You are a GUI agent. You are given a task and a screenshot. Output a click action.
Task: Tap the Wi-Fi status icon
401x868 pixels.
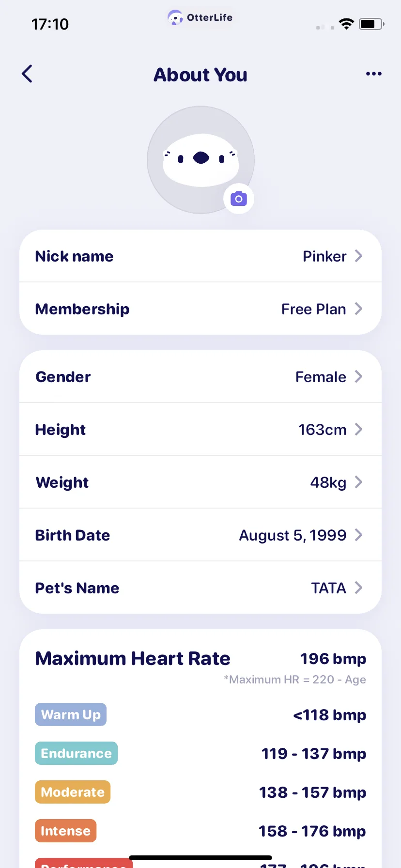(x=346, y=24)
